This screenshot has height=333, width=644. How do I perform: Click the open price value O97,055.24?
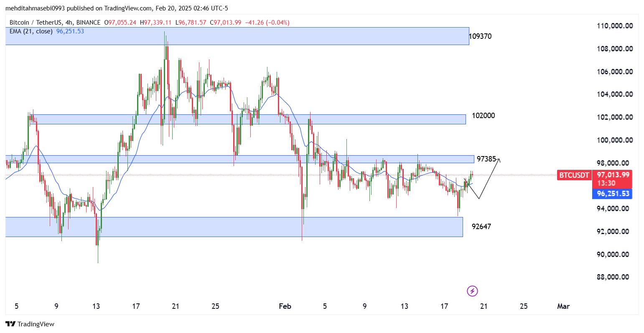point(120,23)
